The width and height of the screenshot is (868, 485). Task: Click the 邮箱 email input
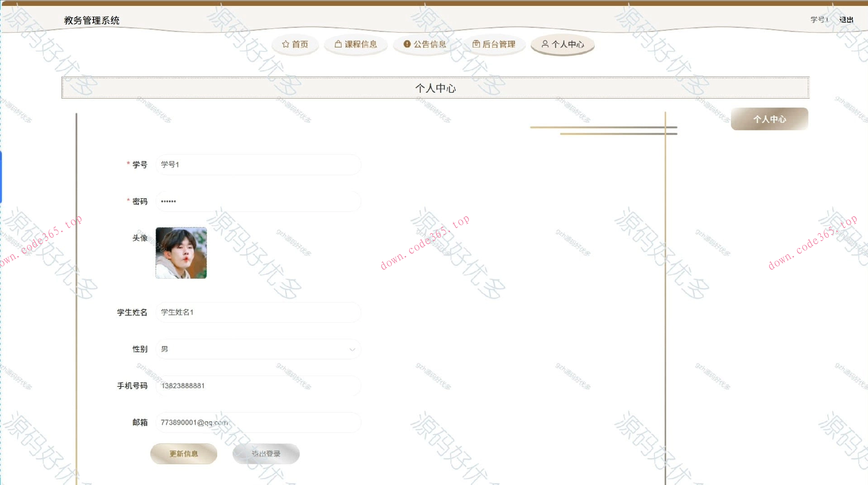(258, 422)
